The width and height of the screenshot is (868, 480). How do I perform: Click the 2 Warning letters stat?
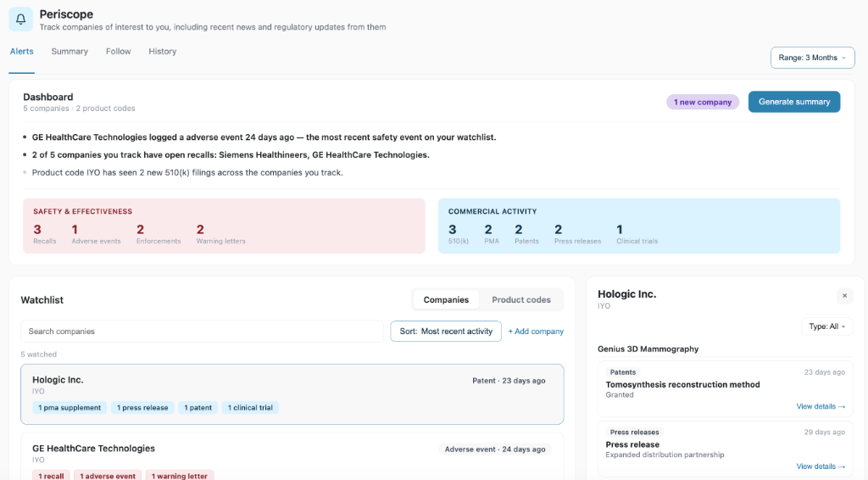point(220,233)
